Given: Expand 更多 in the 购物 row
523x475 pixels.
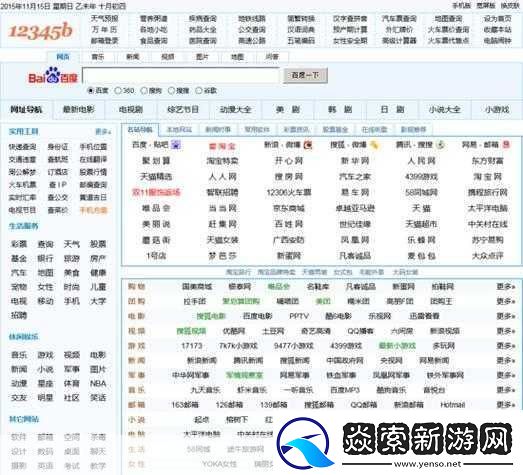Looking at the screenshot, I should [506, 287].
